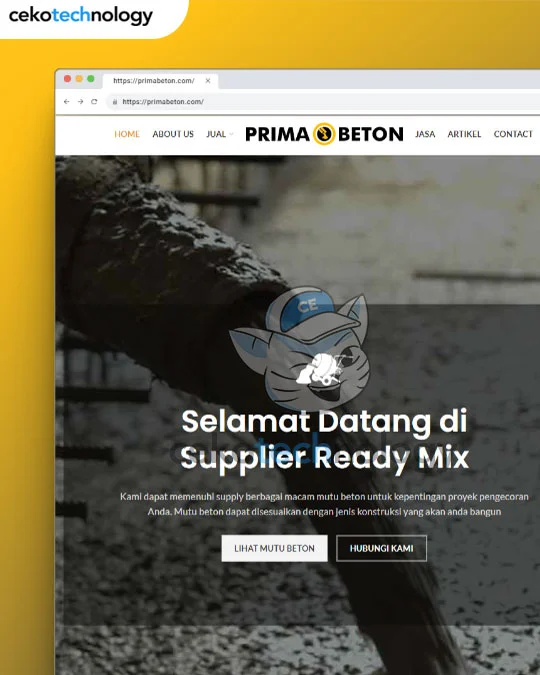Click the yellow window minimize dot
This screenshot has width=540, height=675.
(x=79, y=78)
